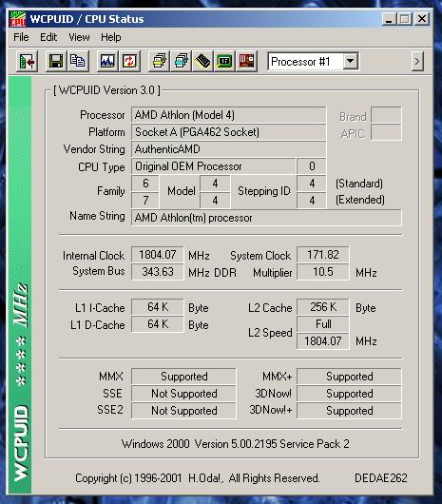
Task: Click the System Clock value 171.82
Action: 323,255
